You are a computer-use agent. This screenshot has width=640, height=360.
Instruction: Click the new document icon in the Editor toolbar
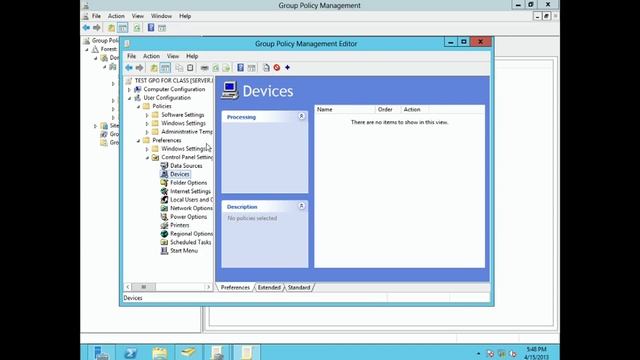pyautogui.click(x=266, y=68)
